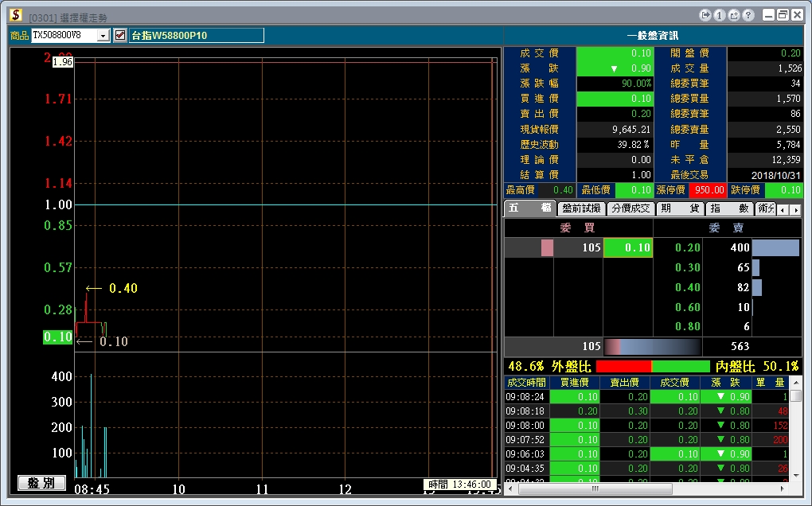Click the pink bid volume bar for 105
812x506 pixels.
click(547, 247)
